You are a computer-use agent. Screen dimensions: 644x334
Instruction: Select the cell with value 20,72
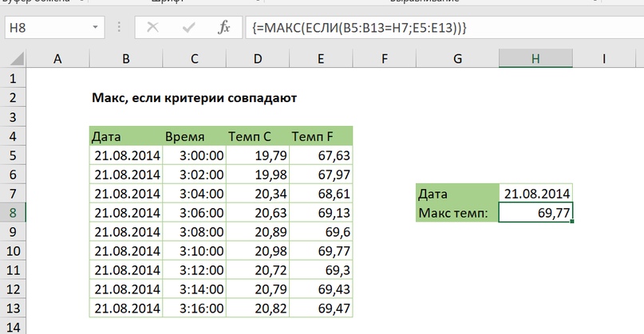click(258, 270)
